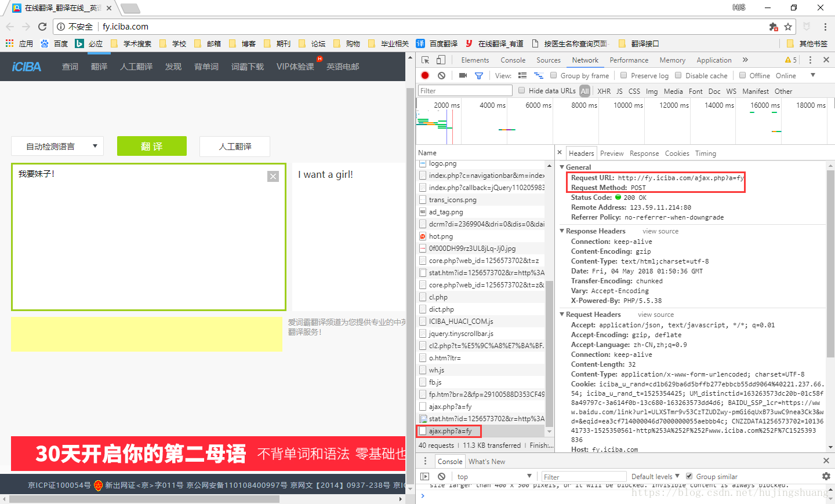Close the DevTools panel
Image resolution: width=835 pixels, height=504 pixels.
826,60
